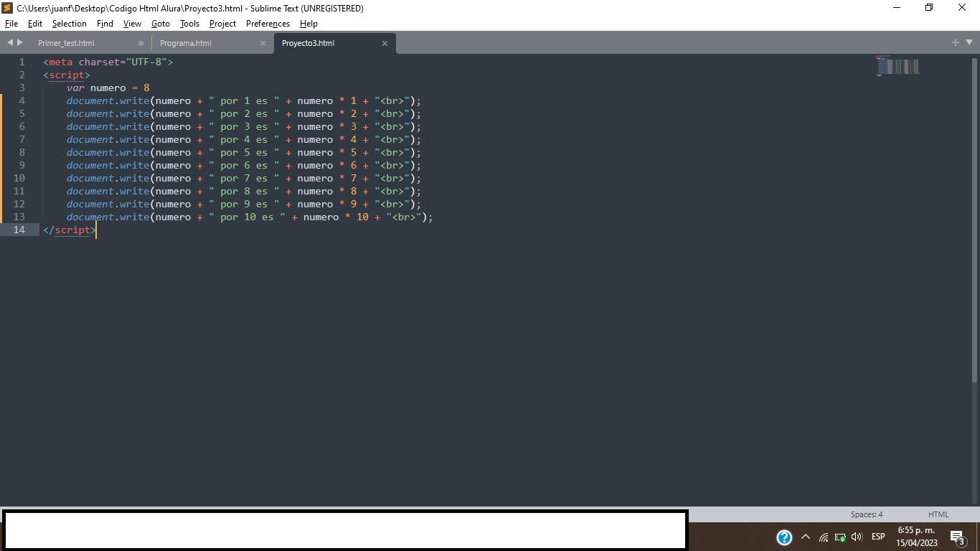The height and width of the screenshot is (551, 980).
Task: Click unsaved dot on Primer_test.html tab
Action: [x=141, y=43]
